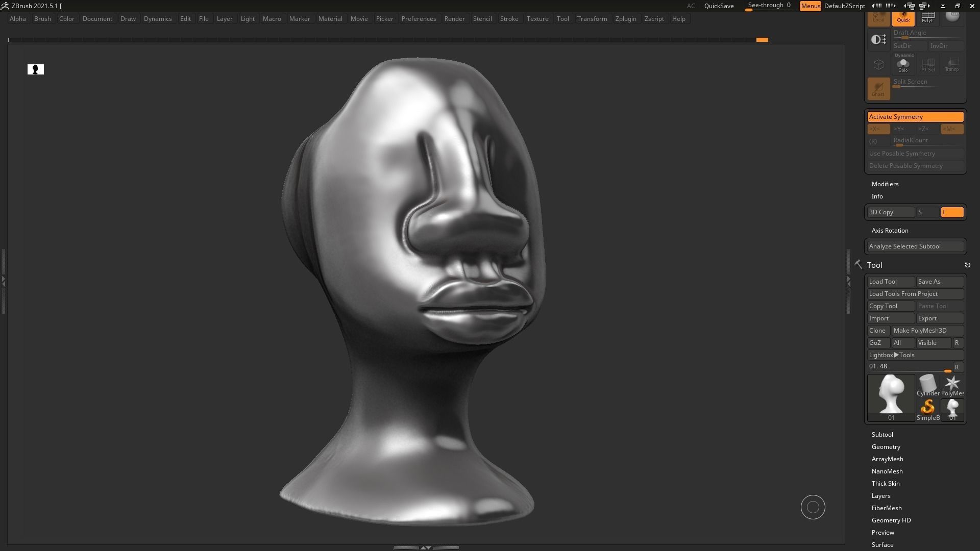The height and width of the screenshot is (551, 980).
Task: Enable PolyF polyframe display
Action: point(927,18)
